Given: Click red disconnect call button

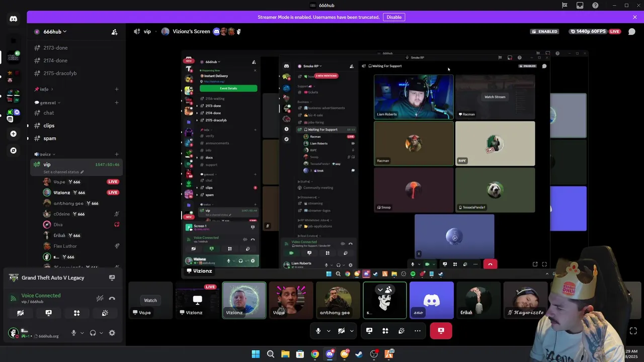Looking at the screenshot, I should 441,331.
